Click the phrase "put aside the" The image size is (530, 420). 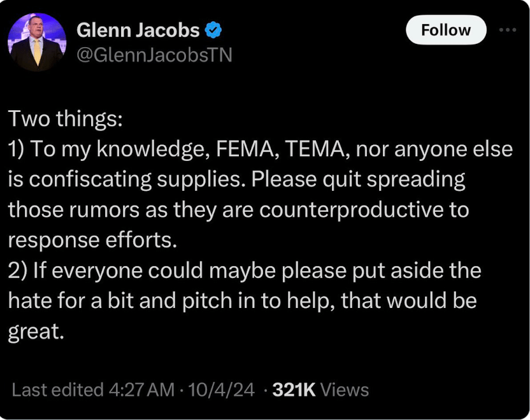click(417, 270)
